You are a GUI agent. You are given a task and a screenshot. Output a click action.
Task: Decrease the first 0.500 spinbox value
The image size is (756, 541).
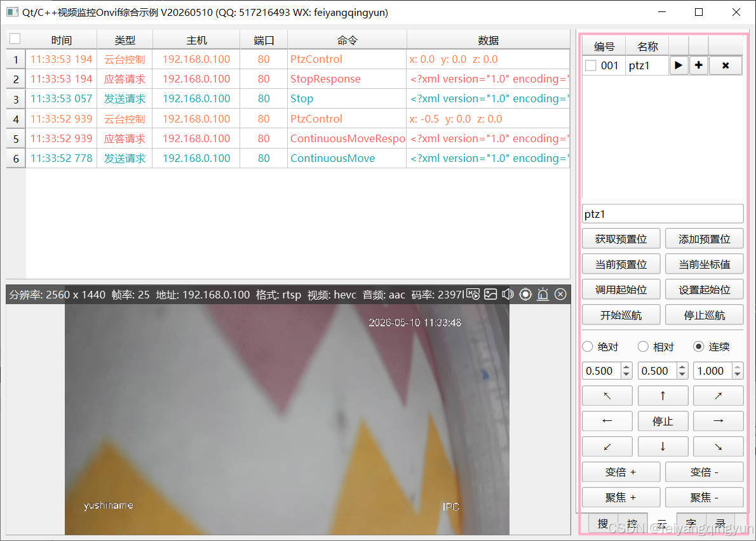click(x=626, y=374)
